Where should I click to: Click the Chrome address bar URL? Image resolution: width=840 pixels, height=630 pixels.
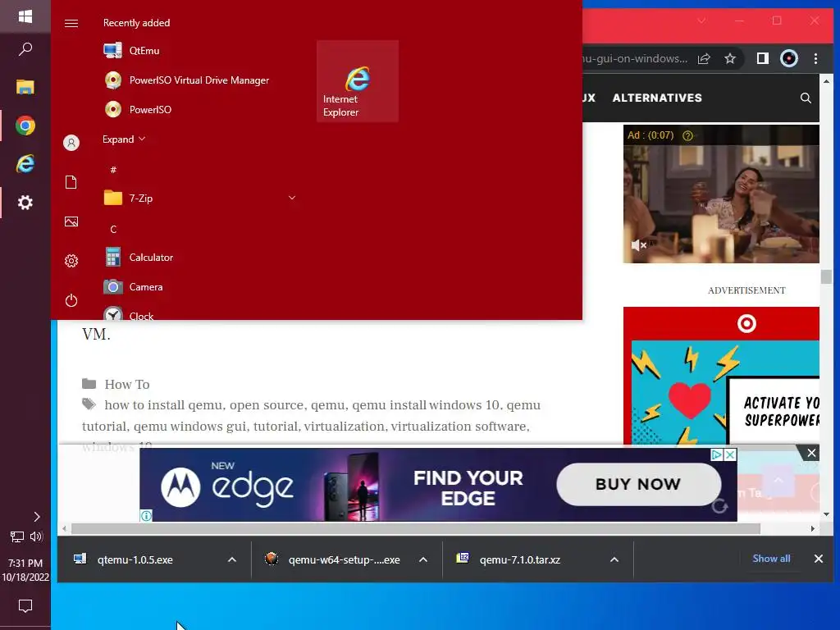(x=636, y=58)
